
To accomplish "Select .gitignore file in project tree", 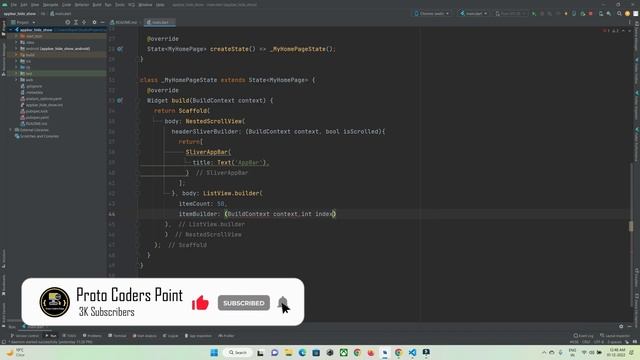I will (32, 86).
